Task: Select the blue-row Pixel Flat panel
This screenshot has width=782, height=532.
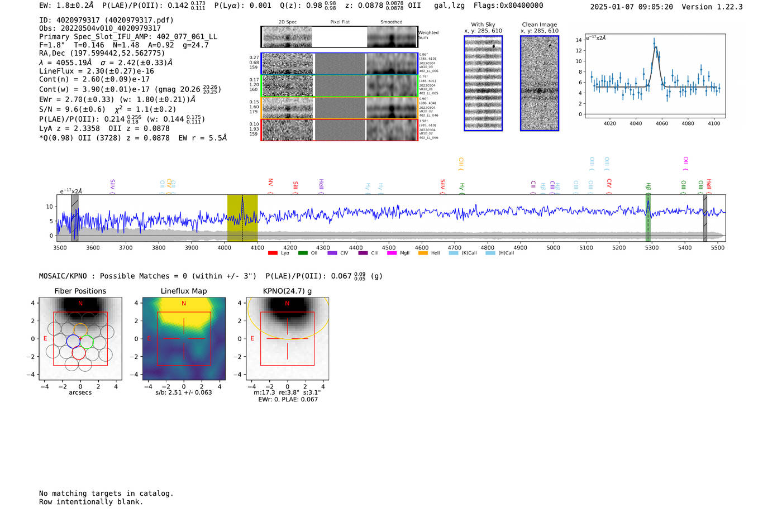Action: 340,64
